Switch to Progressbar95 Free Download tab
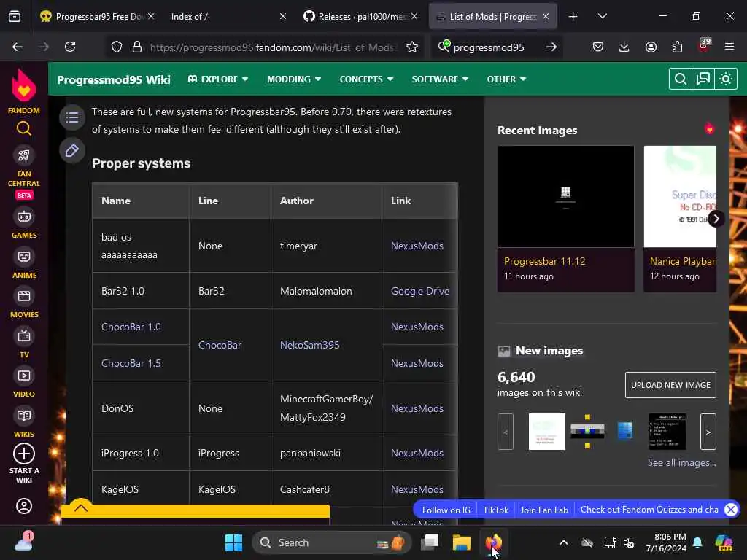This screenshot has width=747, height=560. (98, 16)
